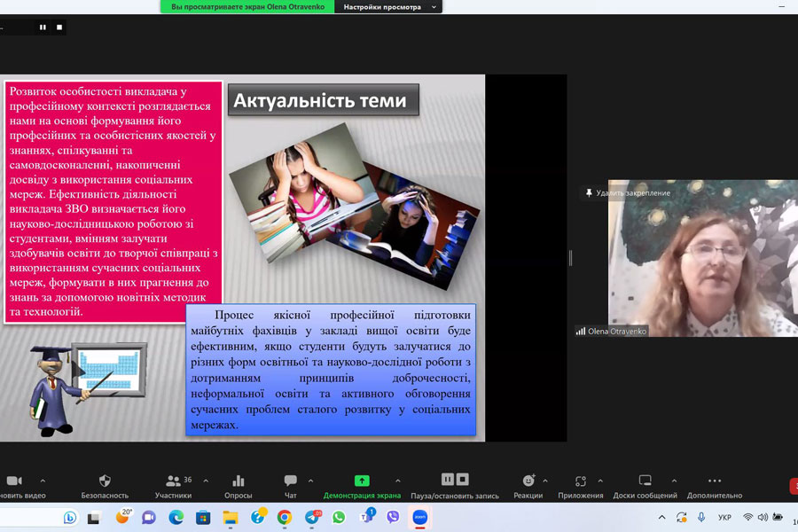
Task: Toggle the video camera on or off
Action: click(14, 481)
